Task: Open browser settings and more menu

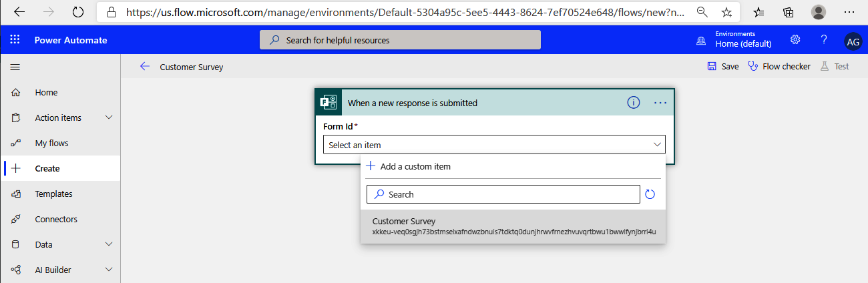Action: tap(849, 12)
